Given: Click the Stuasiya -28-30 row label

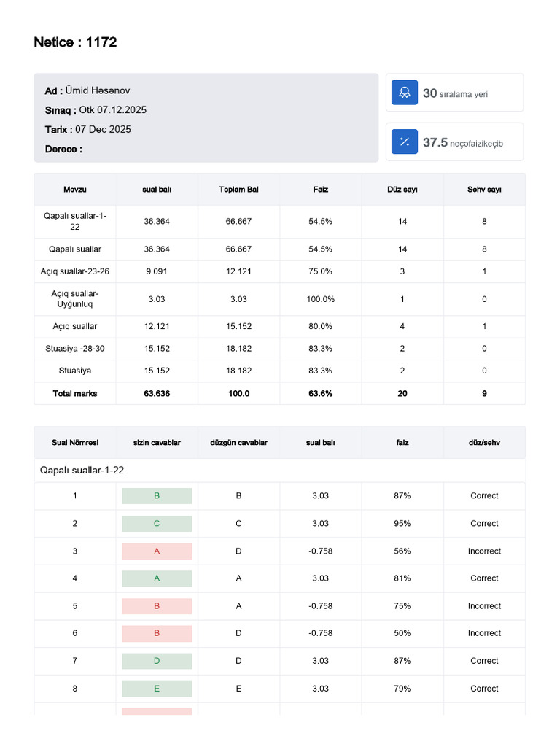Looking at the screenshot, I should click(75, 349).
